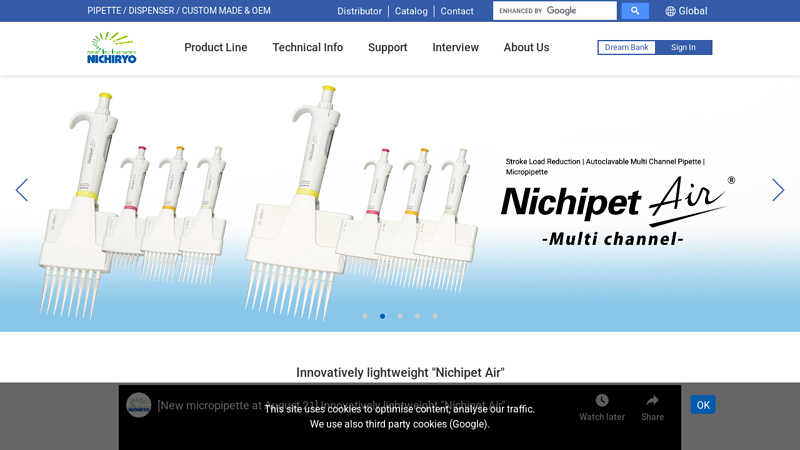This screenshot has width=800, height=450.
Task: Select the first carousel dot
Action: click(365, 316)
